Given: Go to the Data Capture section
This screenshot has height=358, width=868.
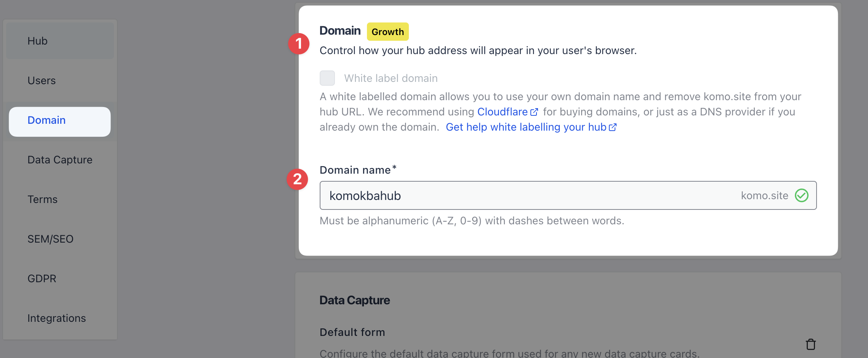Looking at the screenshot, I should pyautogui.click(x=60, y=160).
